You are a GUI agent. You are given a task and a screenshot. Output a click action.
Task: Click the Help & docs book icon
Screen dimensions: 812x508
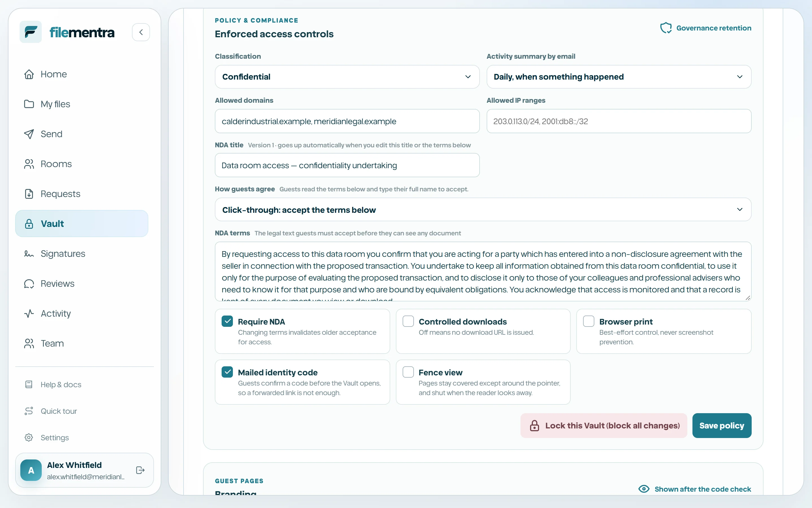click(29, 384)
